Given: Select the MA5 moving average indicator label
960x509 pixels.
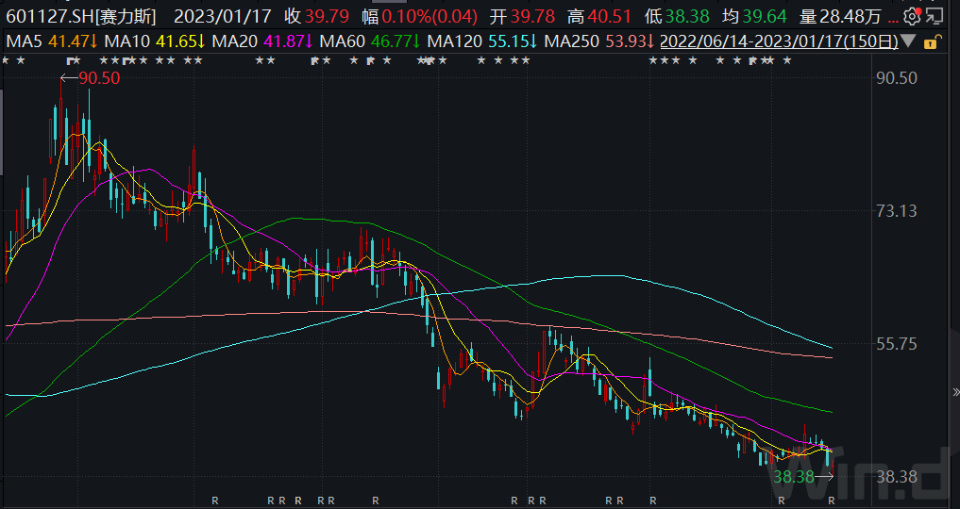Looking at the screenshot, I should click(x=42, y=41).
